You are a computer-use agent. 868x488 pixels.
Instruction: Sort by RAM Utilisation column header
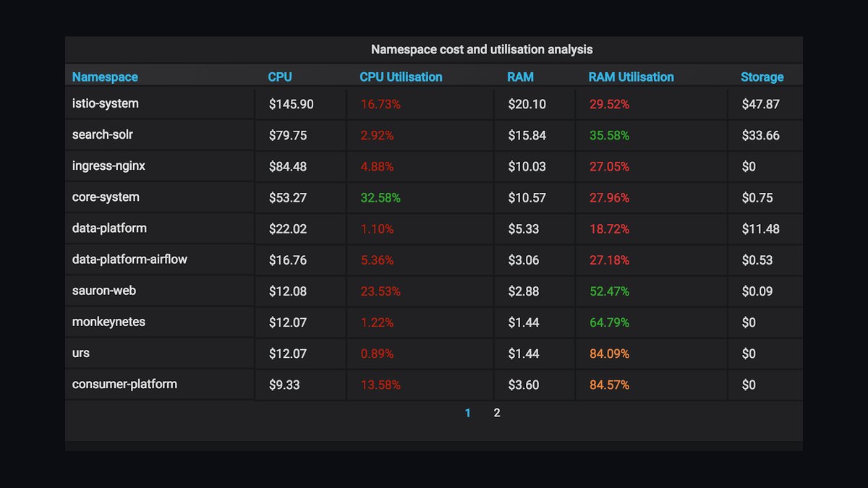coord(631,77)
